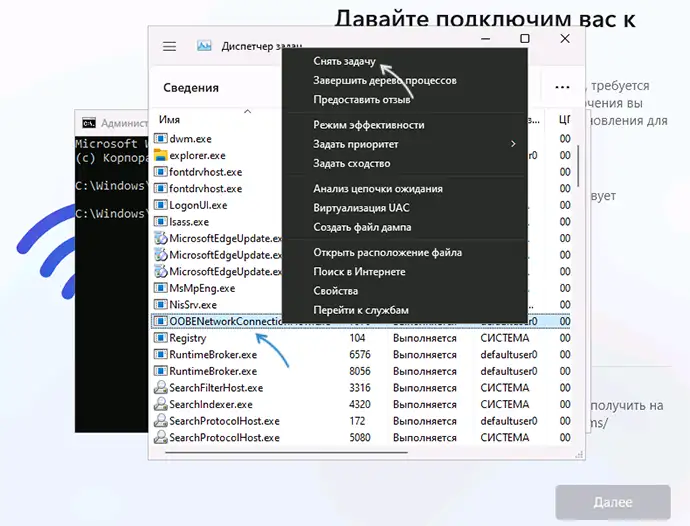690x526 pixels.
Task: Select the OOBENetworkConnection process row
Action: coord(362,321)
